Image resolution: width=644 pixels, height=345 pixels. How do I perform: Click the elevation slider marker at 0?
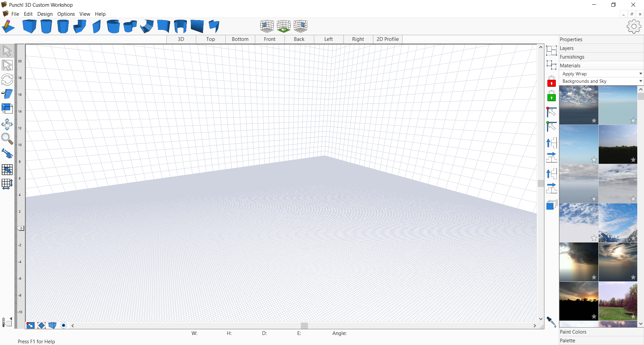click(20, 228)
